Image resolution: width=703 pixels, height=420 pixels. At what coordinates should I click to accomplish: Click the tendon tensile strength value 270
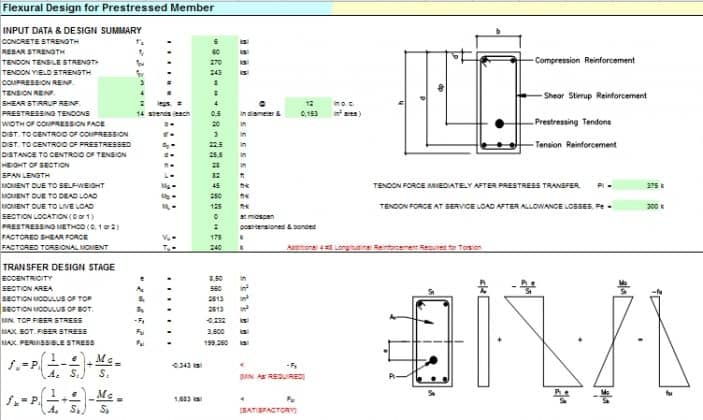pos(215,62)
